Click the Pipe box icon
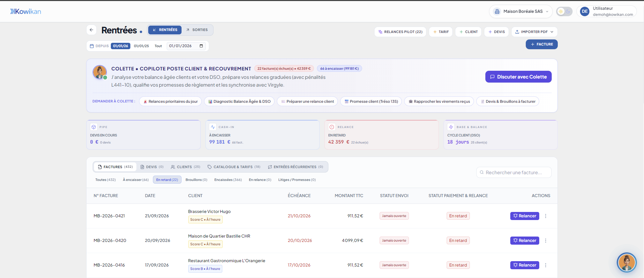Image resolution: width=644 pixels, height=278 pixels. (x=94, y=127)
